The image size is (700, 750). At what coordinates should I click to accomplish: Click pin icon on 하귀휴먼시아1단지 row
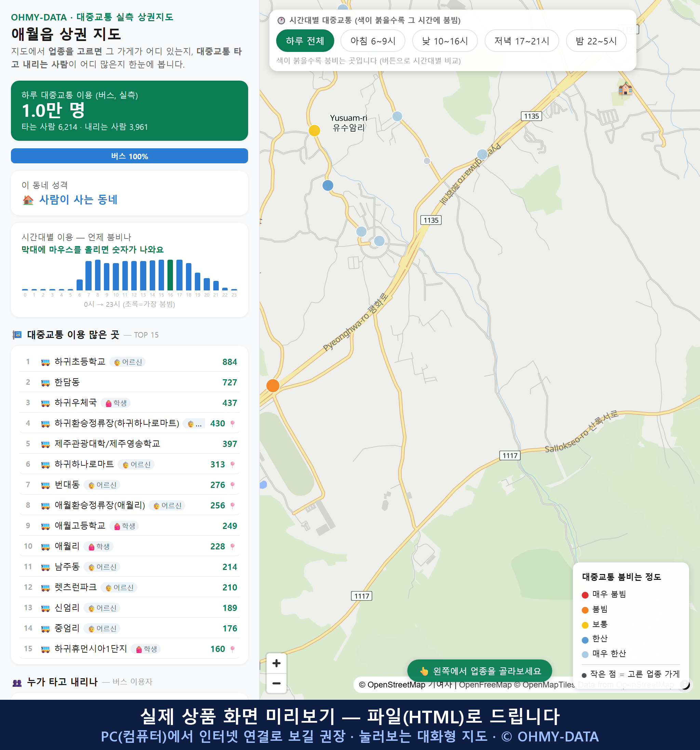point(232,649)
